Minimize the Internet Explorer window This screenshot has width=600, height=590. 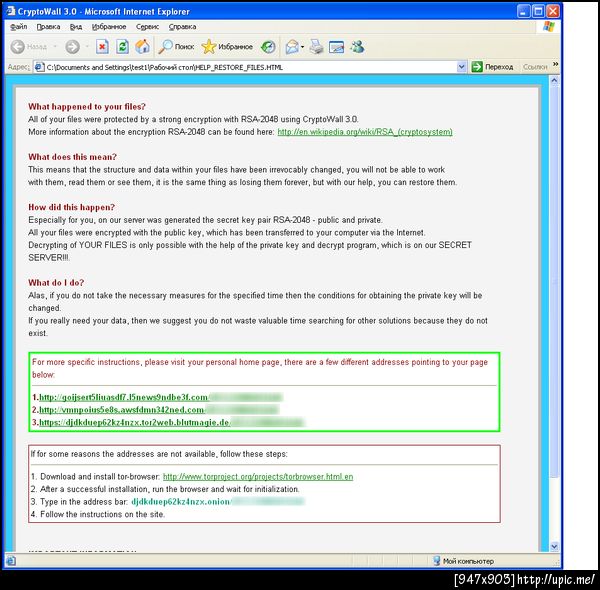(524, 11)
